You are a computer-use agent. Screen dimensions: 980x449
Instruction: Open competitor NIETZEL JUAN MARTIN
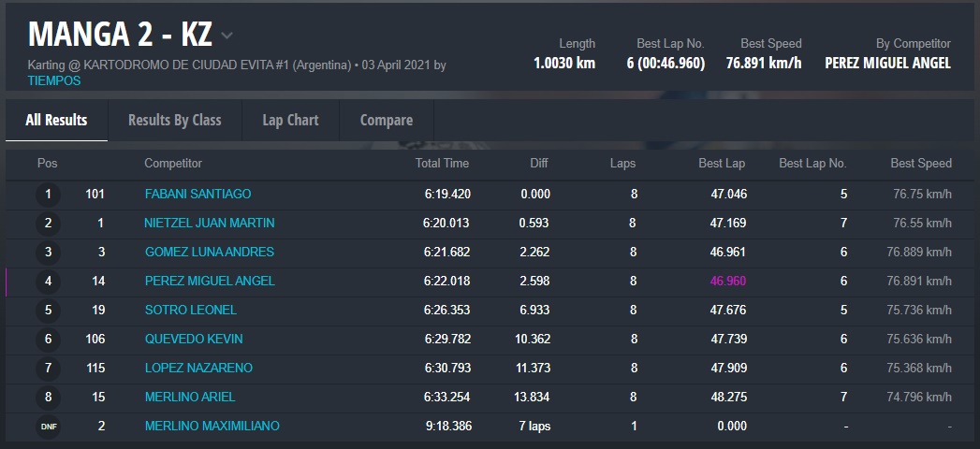coord(210,223)
